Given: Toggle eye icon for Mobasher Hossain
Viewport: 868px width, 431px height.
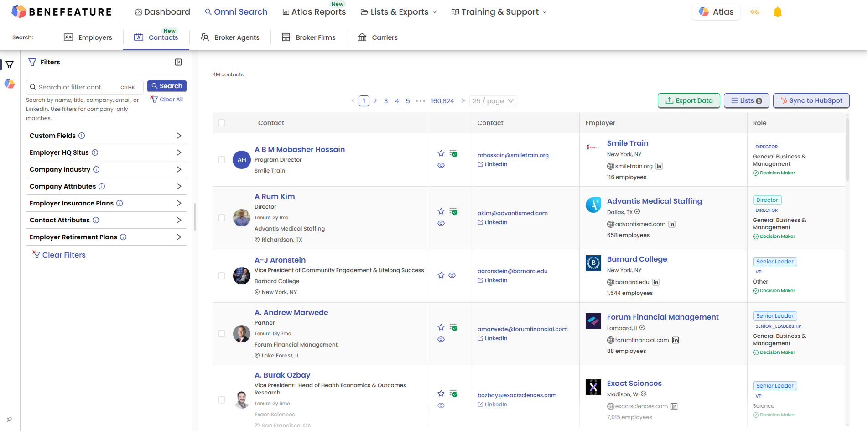Looking at the screenshot, I should 441,165.
